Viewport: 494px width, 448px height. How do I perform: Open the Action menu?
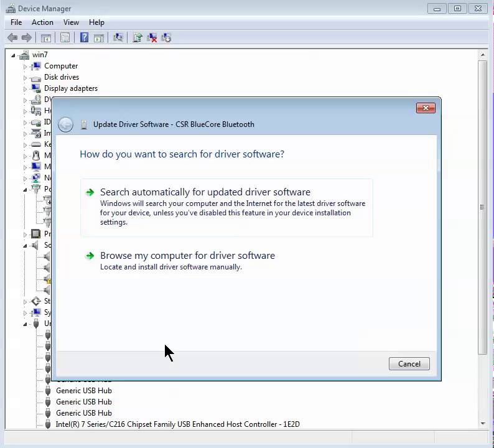click(42, 22)
